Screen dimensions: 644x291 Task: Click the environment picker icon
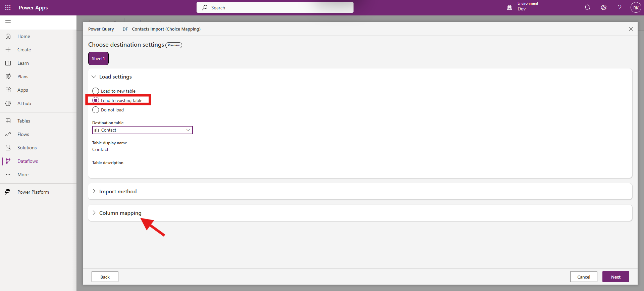point(509,7)
